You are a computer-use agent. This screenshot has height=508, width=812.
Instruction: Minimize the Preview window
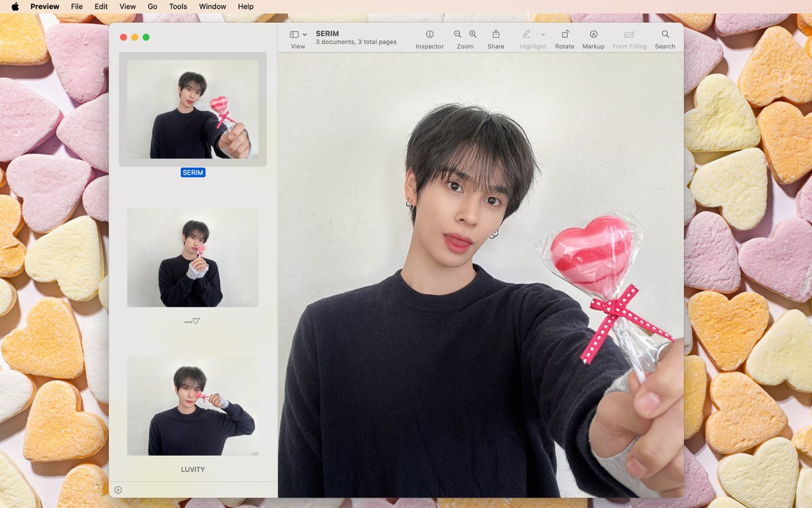click(x=135, y=37)
